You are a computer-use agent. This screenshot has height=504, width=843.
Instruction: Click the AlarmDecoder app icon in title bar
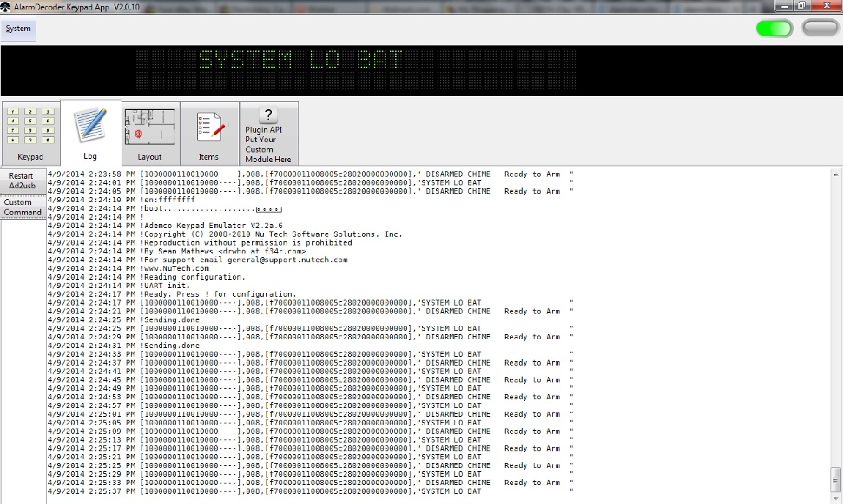(6, 6)
